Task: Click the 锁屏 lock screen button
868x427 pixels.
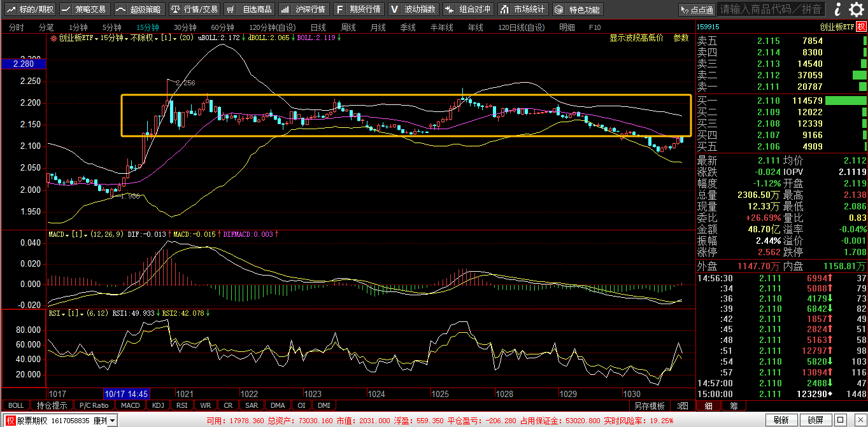Action: [815, 420]
